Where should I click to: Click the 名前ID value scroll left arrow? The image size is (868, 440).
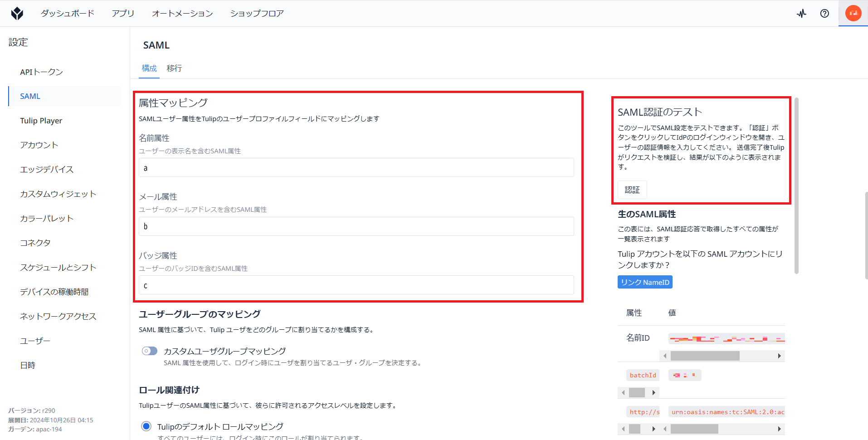coord(665,356)
